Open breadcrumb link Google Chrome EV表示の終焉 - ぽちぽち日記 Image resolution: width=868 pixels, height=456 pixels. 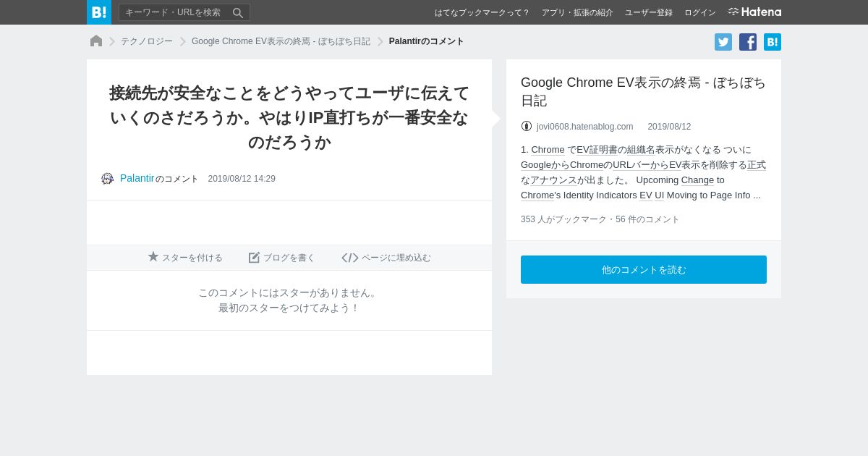pyautogui.click(x=281, y=42)
